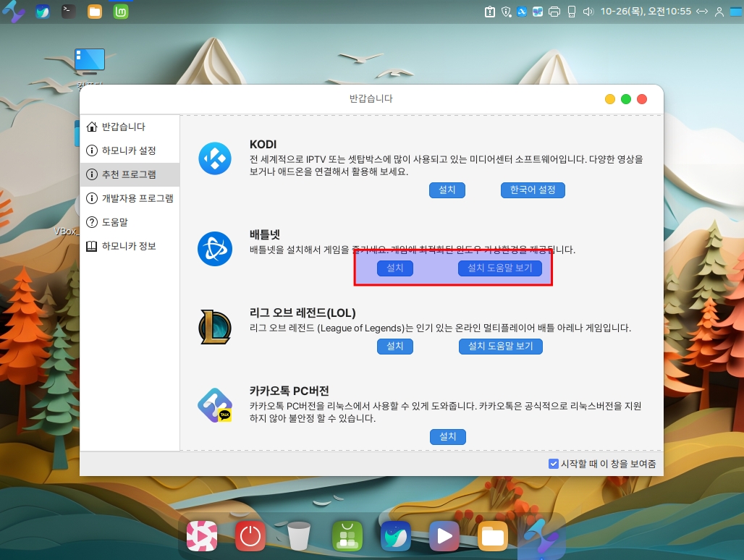Screen dimensions: 744x560
Task: Click the volume icon in the system tray
Action: 588,12
